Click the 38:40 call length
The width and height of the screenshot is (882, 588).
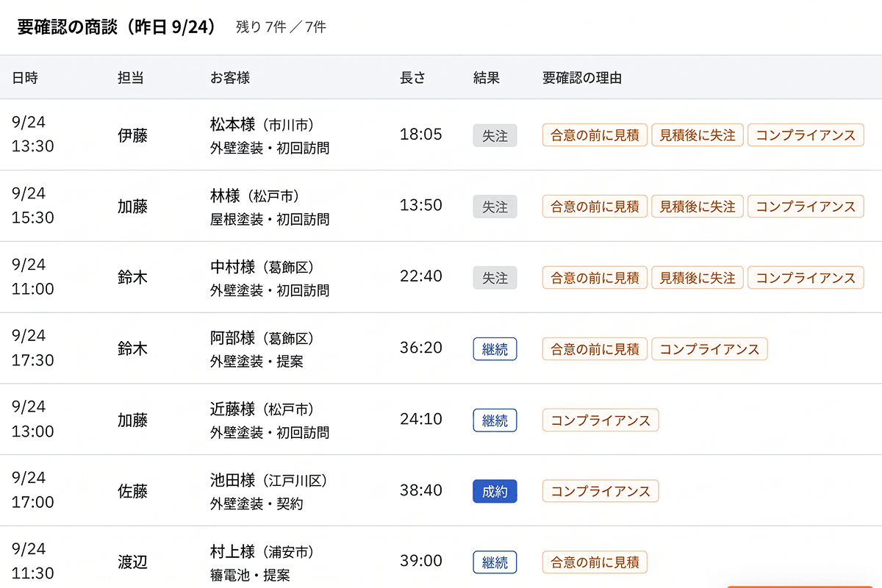[421, 490]
